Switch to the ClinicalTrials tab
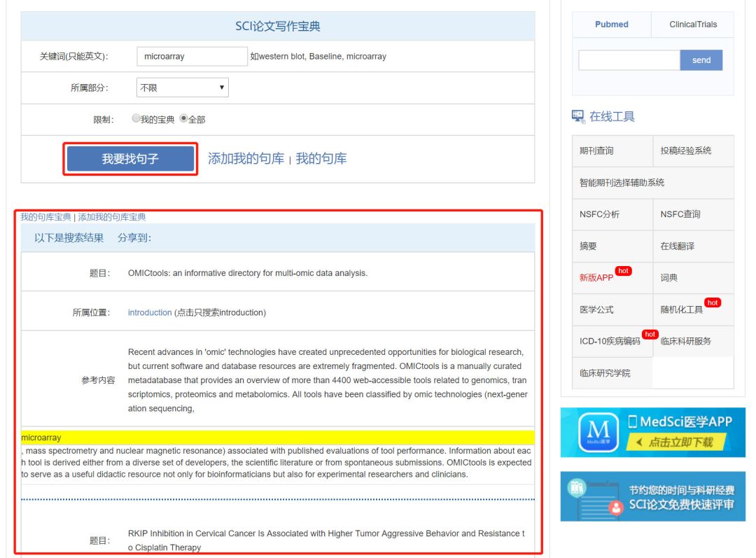 (x=693, y=25)
